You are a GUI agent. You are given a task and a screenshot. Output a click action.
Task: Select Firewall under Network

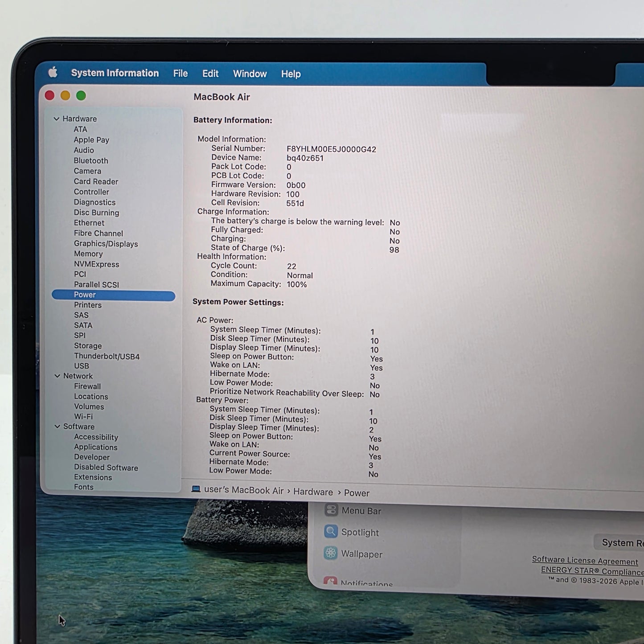coord(87,386)
